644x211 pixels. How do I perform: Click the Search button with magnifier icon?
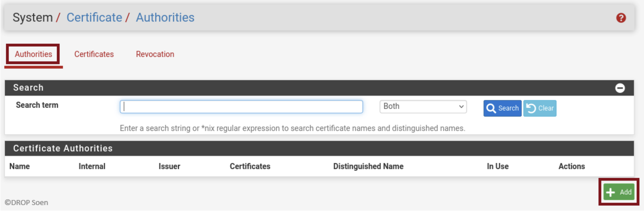tap(502, 108)
